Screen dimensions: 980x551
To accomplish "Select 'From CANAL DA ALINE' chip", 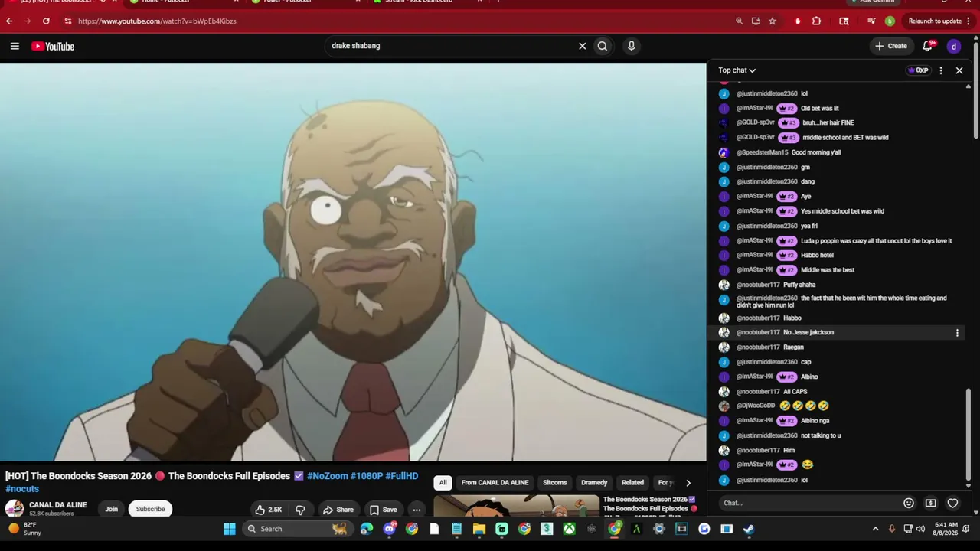I will (x=495, y=483).
